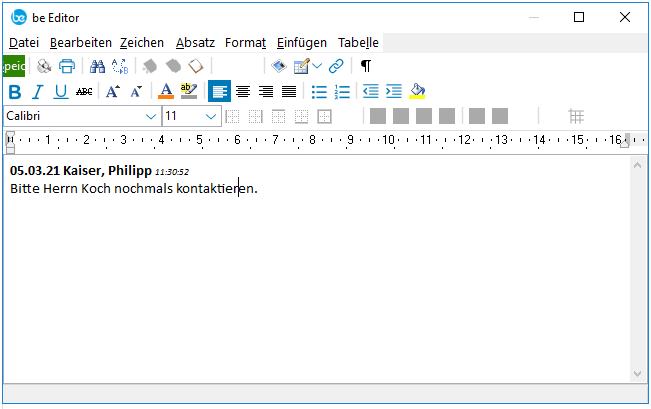Toggle italic formatting

38,92
